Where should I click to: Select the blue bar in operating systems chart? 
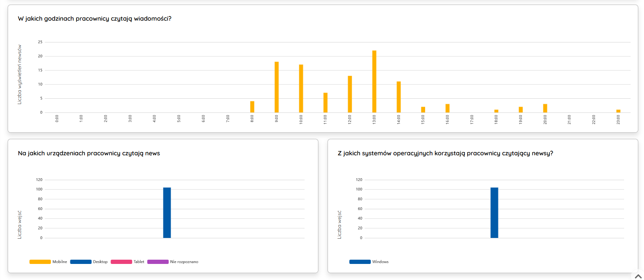point(494,213)
